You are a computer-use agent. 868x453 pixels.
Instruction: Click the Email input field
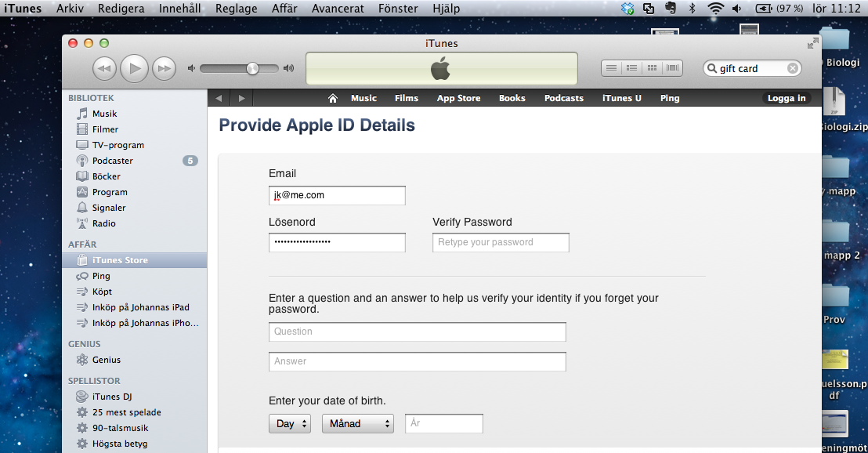(x=337, y=195)
